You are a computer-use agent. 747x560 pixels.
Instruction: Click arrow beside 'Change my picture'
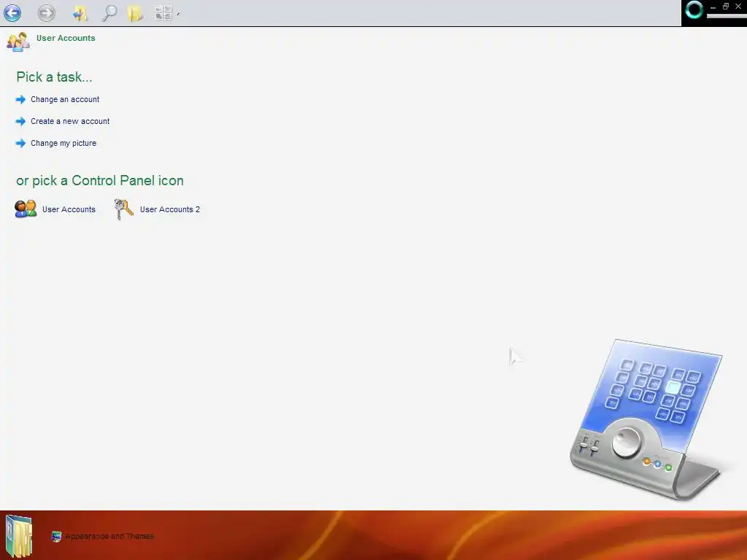[x=20, y=144]
